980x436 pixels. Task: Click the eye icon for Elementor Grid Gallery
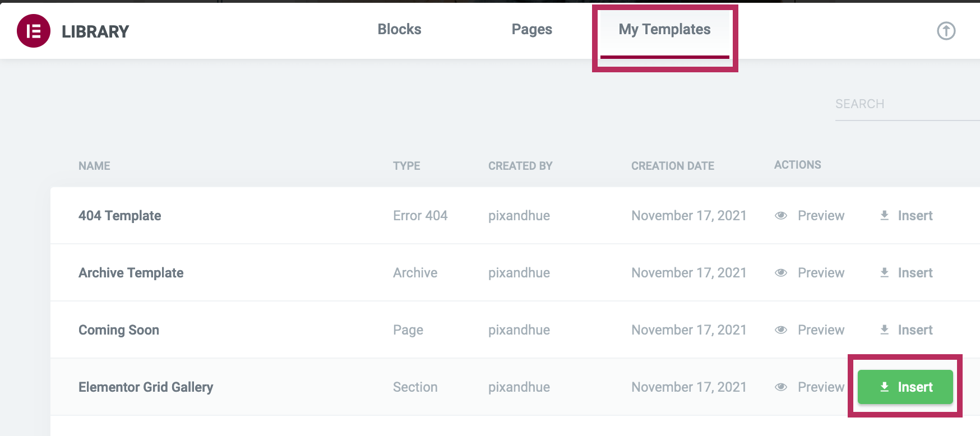[x=781, y=387]
